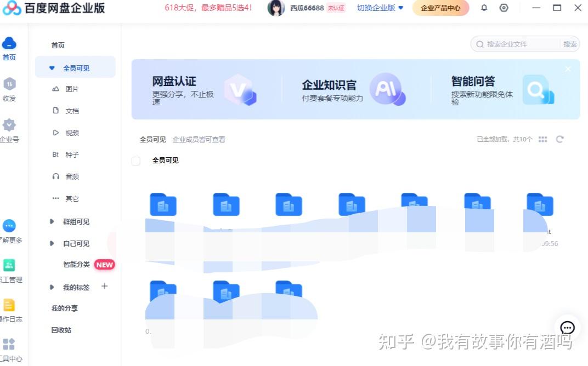Collapse the 全员可见 tree node
The height and width of the screenshot is (366, 588).
point(52,68)
